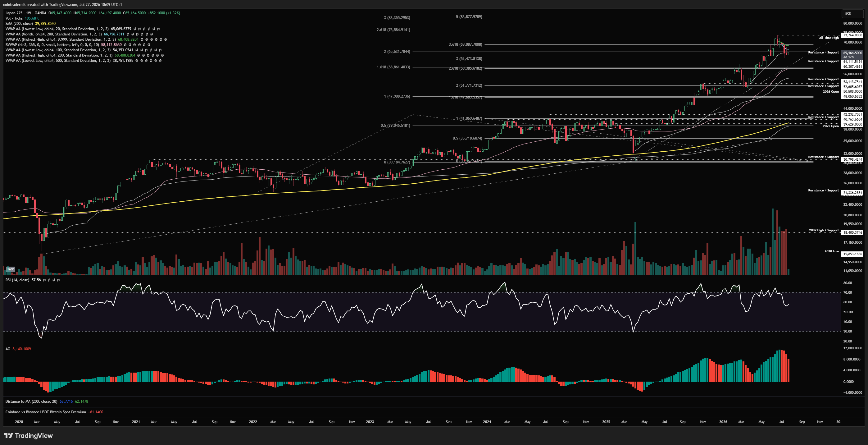Click the 2024 year label on time axis

(487, 422)
